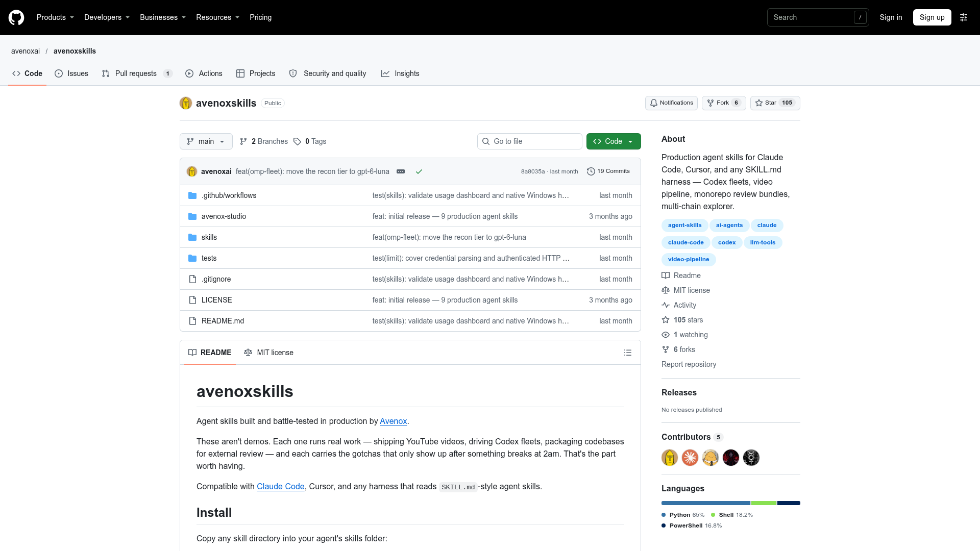Expand the Products menu

(x=55, y=17)
